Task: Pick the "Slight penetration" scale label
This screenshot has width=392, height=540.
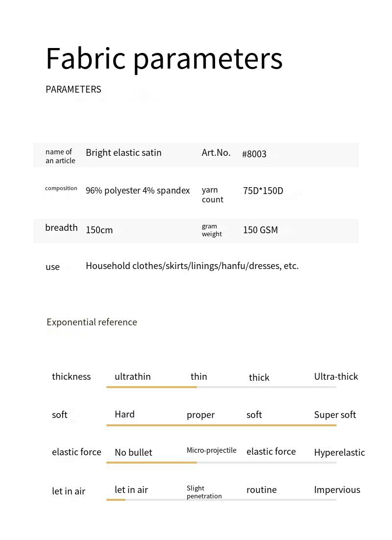Action: (x=204, y=492)
